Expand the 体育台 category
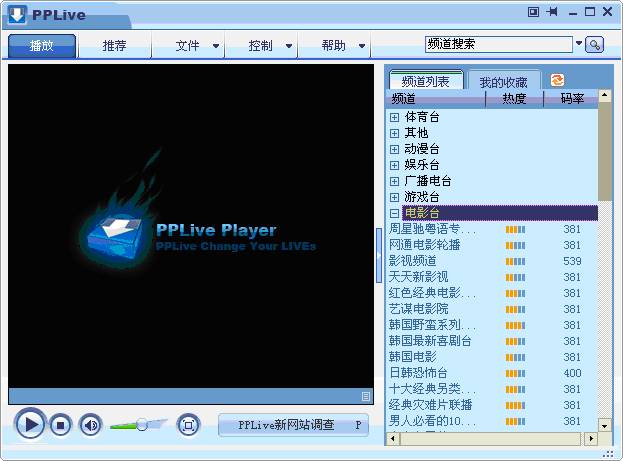 pos(394,117)
